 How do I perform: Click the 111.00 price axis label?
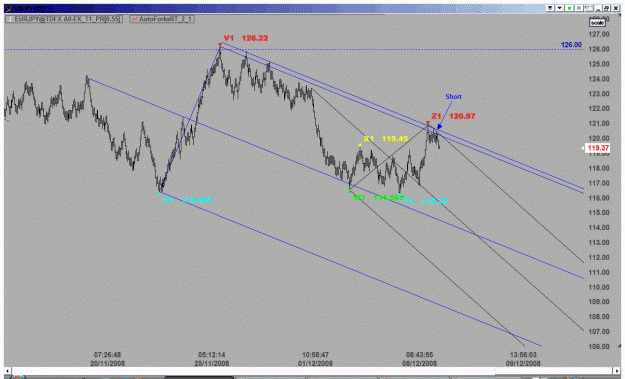tap(599, 272)
